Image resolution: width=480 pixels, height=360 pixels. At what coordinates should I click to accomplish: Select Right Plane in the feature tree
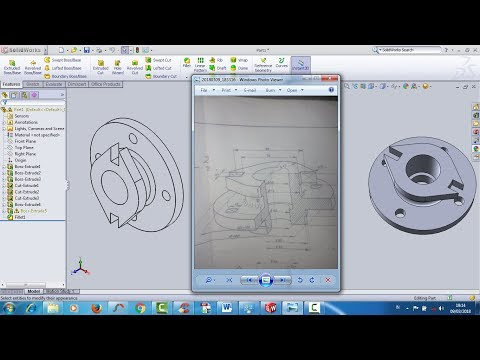point(25,154)
